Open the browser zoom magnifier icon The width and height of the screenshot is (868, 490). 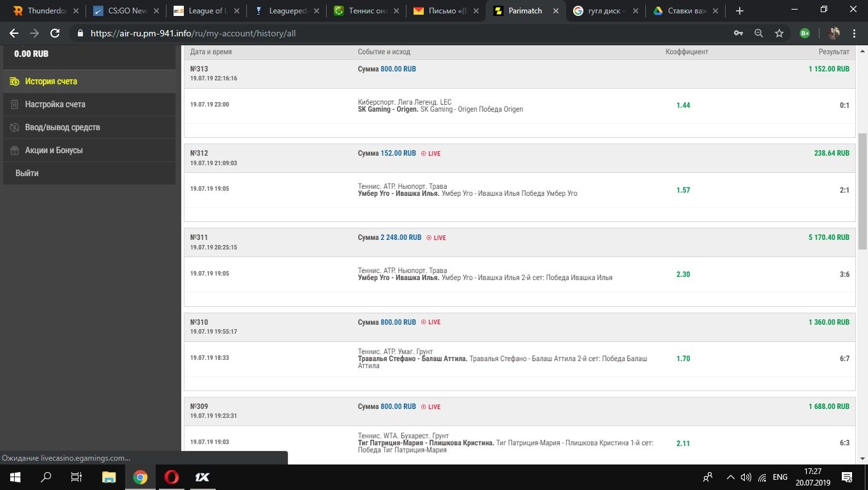pyautogui.click(x=759, y=33)
